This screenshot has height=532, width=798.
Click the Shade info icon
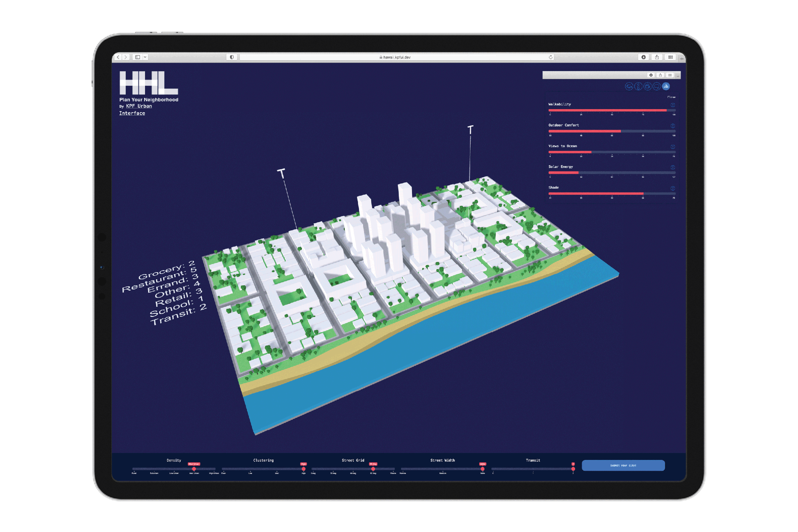point(673,188)
